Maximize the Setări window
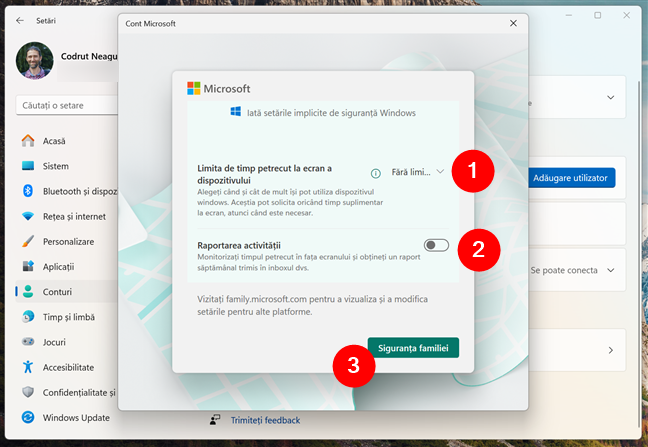The image size is (648, 447). pos(598,15)
